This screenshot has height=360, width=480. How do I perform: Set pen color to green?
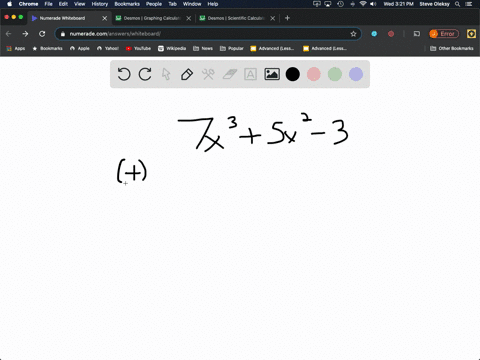[335, 74]
